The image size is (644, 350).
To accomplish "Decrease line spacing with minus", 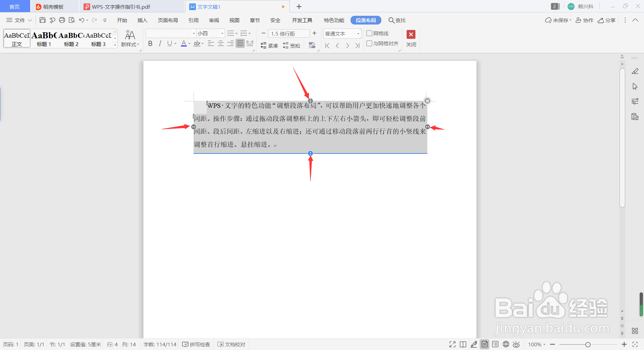I will [263, 33].
